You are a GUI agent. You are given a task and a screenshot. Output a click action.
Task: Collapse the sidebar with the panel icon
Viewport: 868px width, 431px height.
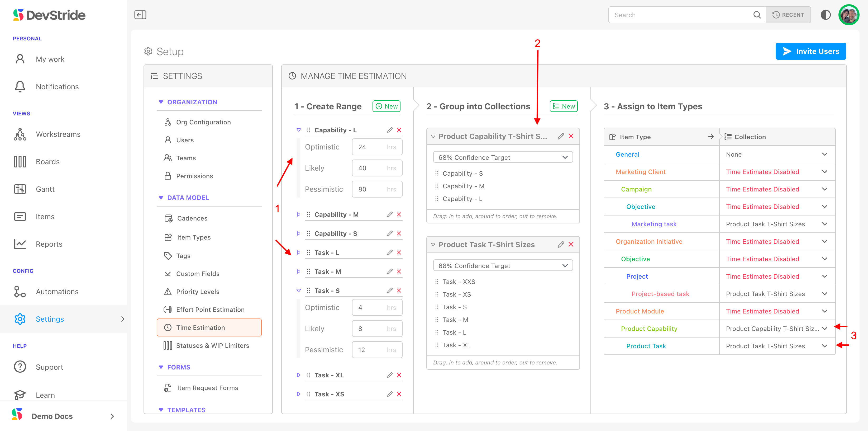click(x=140, y=15)
